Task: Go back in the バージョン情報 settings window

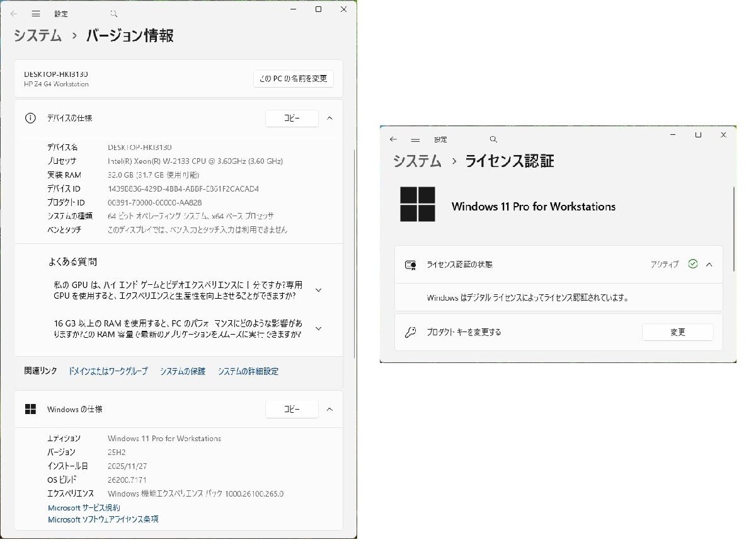Action: pos(14,13)
